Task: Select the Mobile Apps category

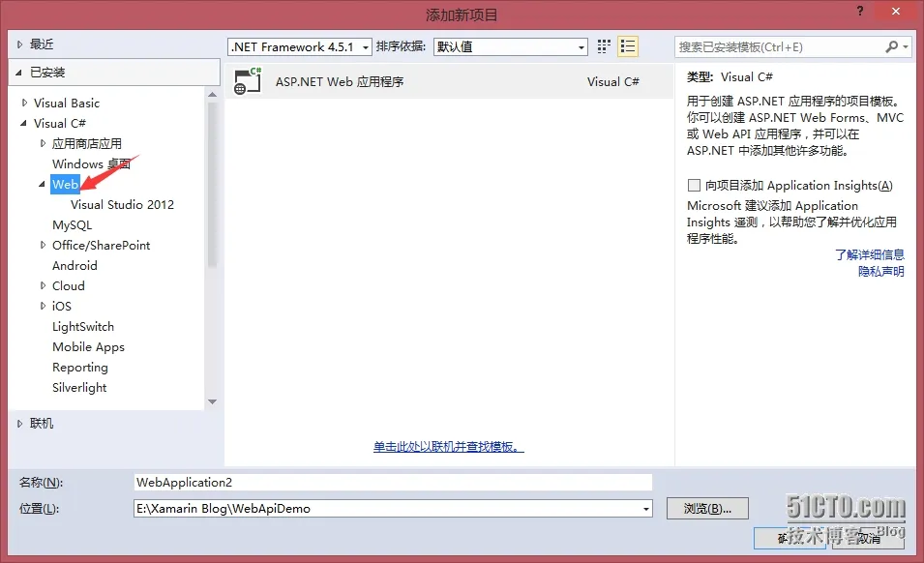Action: pos(88,347)
